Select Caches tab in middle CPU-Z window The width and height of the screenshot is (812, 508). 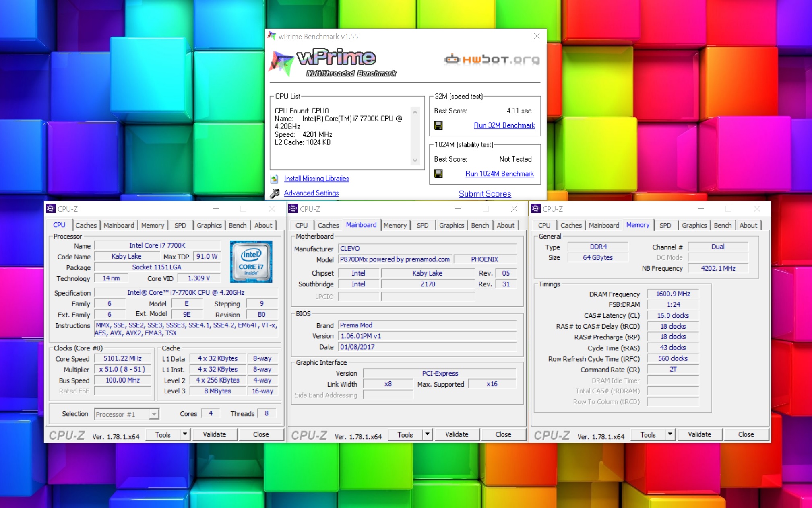(329, 226)
